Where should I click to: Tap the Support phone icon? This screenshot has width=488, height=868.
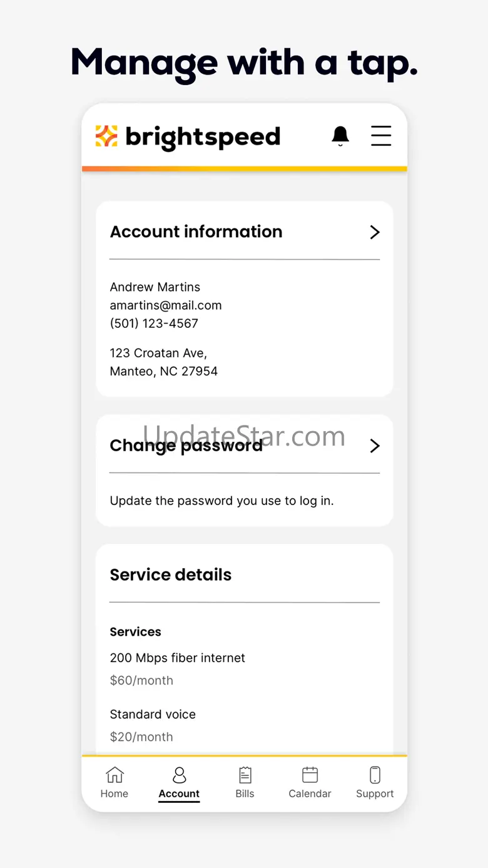point(375,775)
